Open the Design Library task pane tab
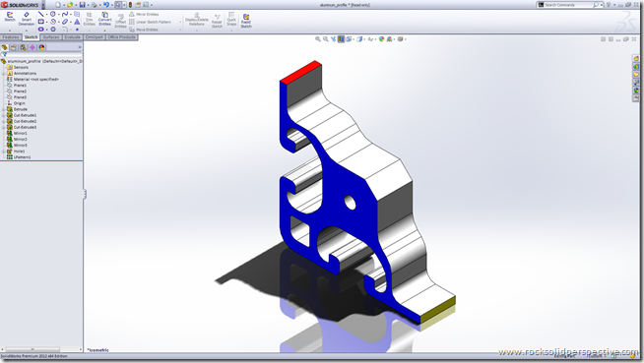Image resolution: width=644 pixels, height=363 pixels. click(x=636, y=67)
